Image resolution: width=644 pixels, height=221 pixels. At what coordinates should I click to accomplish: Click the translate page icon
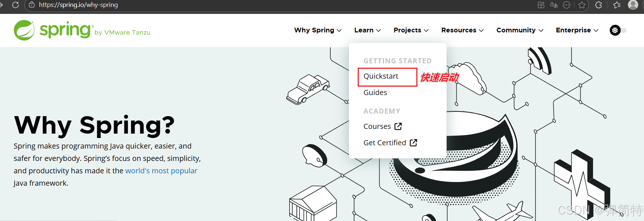pos(554,5)
